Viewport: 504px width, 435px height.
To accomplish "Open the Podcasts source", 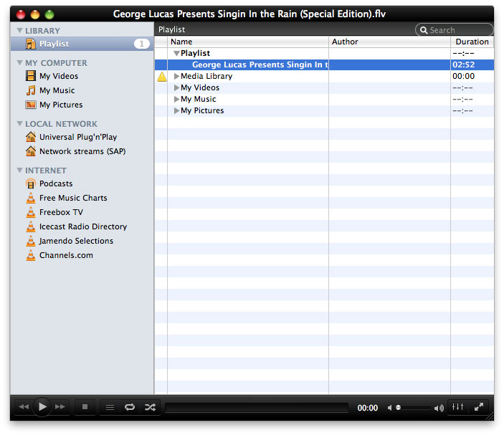I will pos(56,183).
